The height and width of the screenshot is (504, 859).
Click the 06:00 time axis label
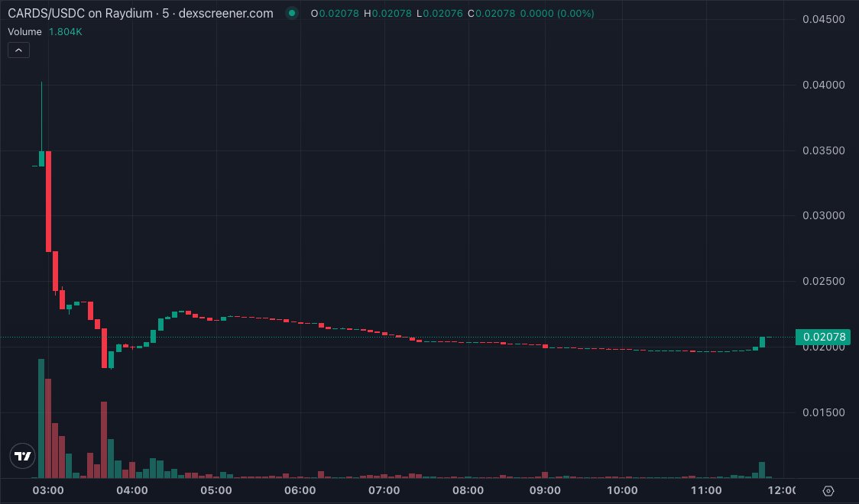(300, 490)
